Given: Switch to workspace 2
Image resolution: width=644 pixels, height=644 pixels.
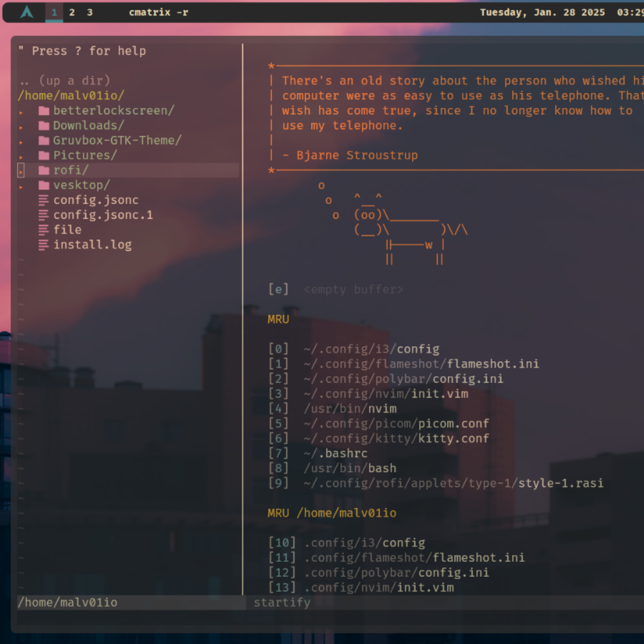Looking at the screenshot, I should click(72, 12).
